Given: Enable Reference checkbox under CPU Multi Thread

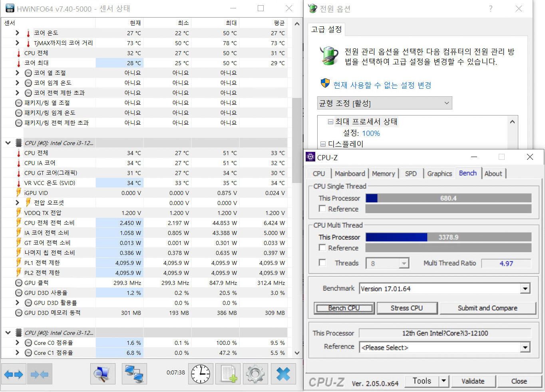Looking at the screenshot, I should pos(322,247).
